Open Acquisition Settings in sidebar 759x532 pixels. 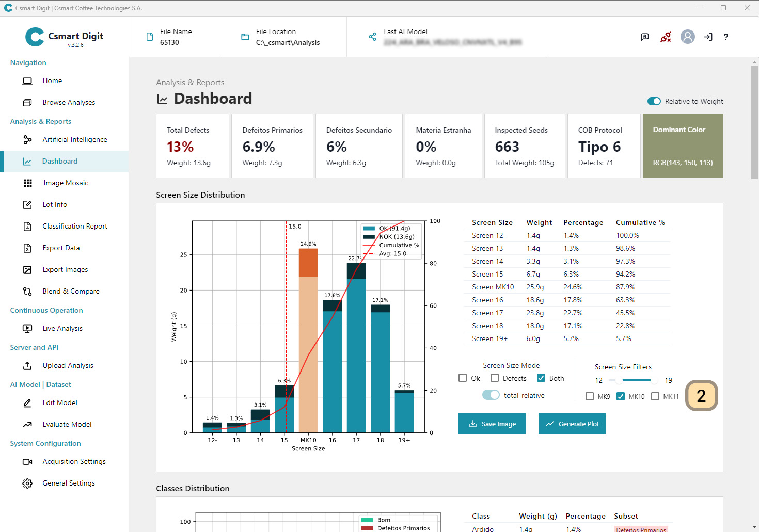click(74, 462)
